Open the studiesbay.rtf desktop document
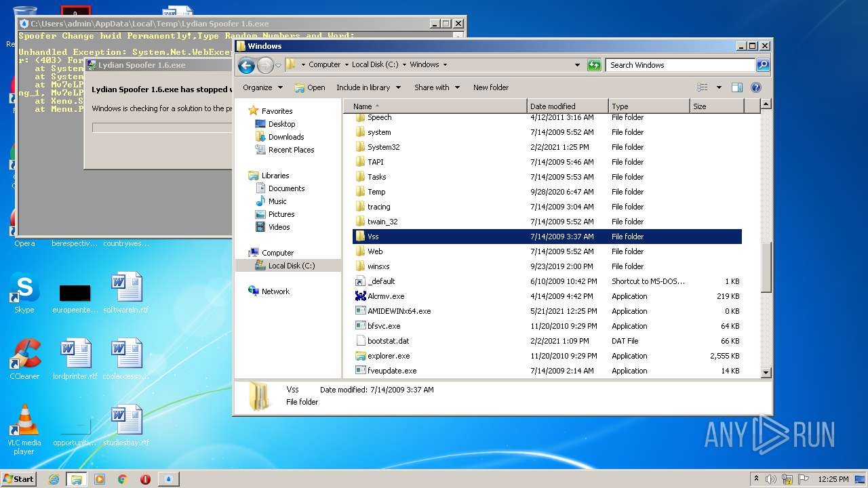The image size is (868, 488). coord(126,426)
